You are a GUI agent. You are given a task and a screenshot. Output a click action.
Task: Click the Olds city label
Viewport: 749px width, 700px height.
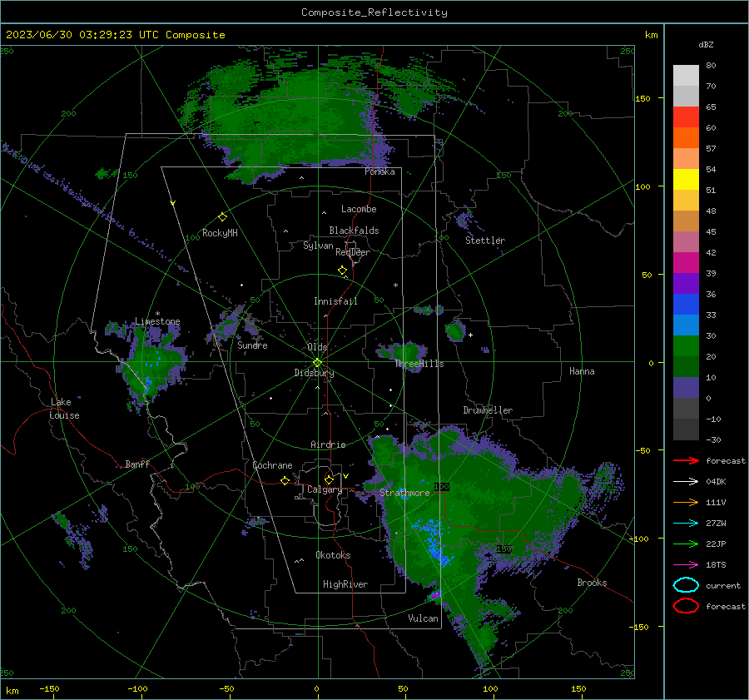(317, 347)
